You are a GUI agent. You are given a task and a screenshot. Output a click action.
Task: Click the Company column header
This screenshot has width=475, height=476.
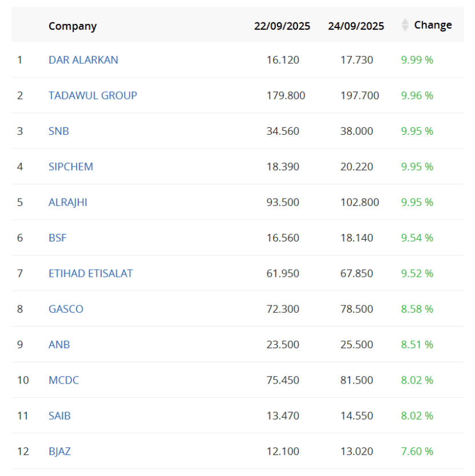[x=73, y=26]
